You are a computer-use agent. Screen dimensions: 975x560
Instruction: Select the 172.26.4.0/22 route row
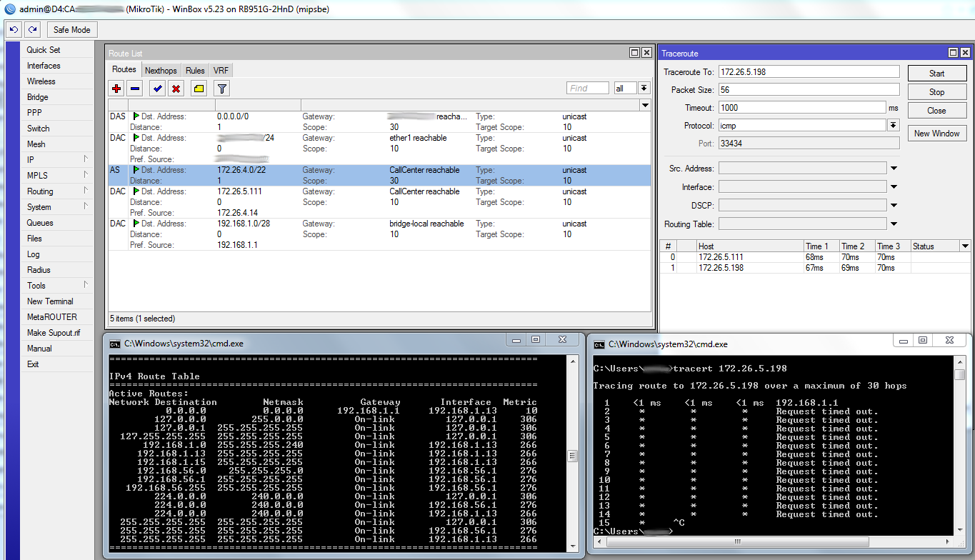pos(379,176)
